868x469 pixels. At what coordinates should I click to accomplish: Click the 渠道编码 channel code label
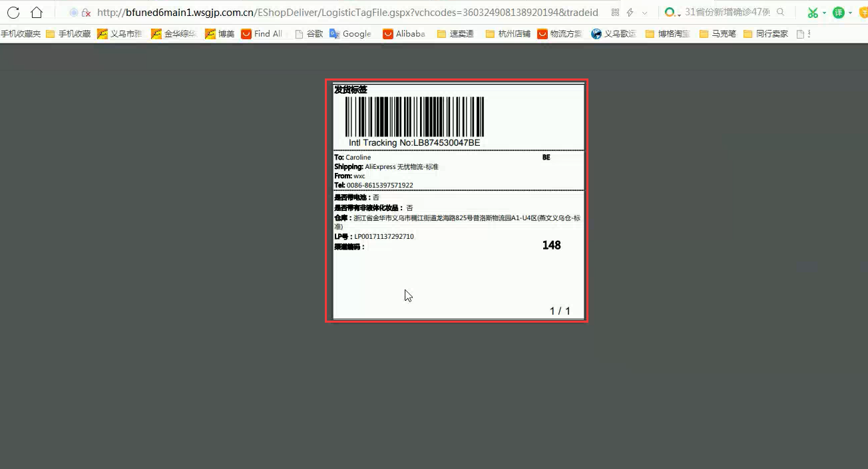[349, 247]
